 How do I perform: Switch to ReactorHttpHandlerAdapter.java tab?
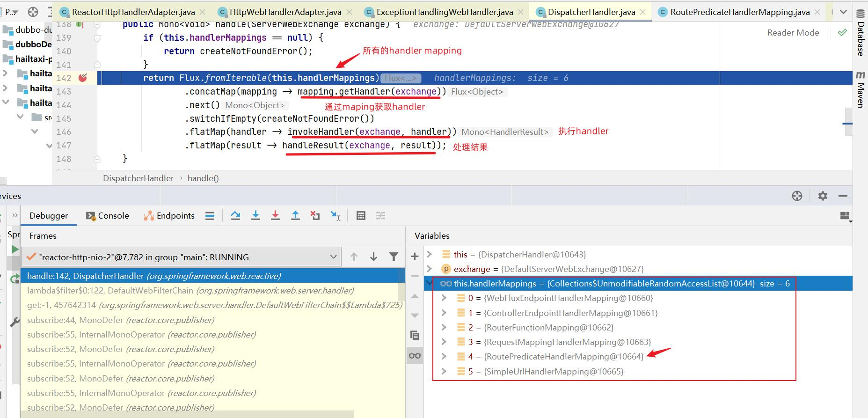click(x=132, y=12)
